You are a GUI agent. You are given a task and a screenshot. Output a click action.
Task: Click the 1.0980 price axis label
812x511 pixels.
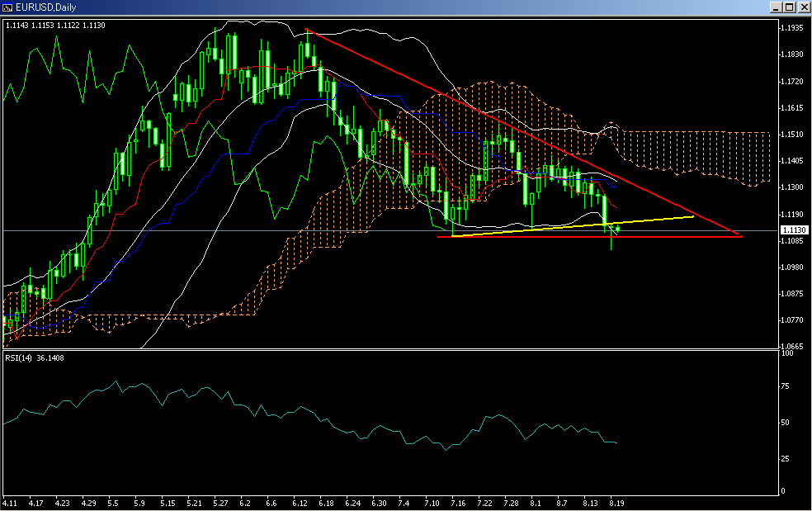[792, 267]
